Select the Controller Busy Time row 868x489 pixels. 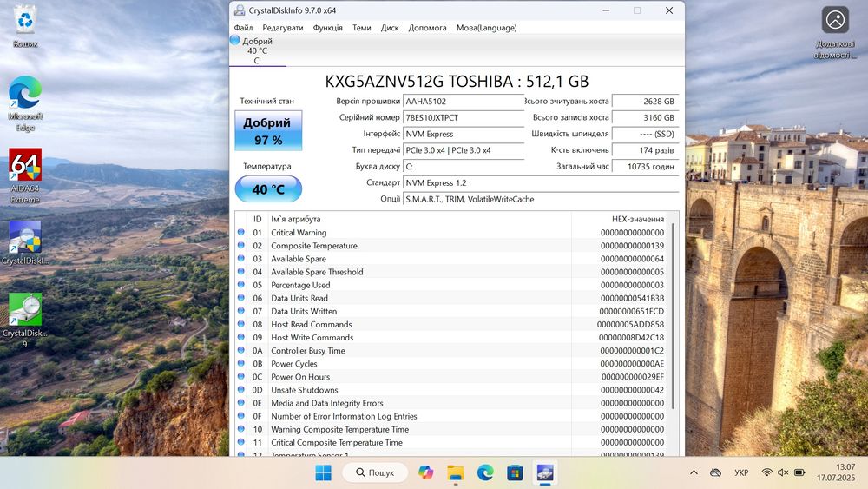[x=451, y=351]
